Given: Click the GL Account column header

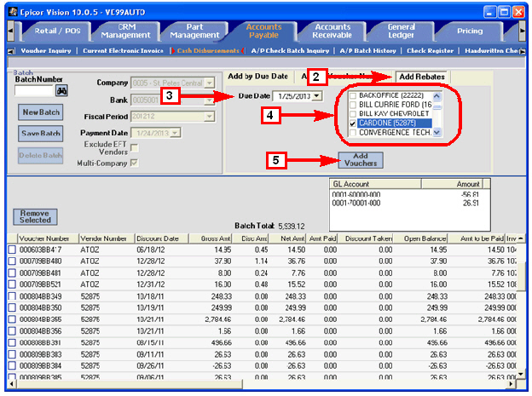Looking at the screenshot, I should tap(375, 184).
